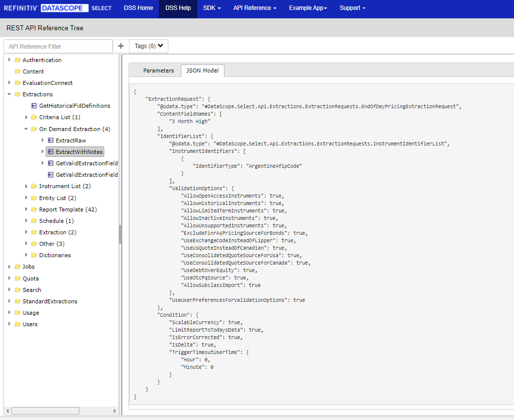Click the Quota folder icon

18,279
